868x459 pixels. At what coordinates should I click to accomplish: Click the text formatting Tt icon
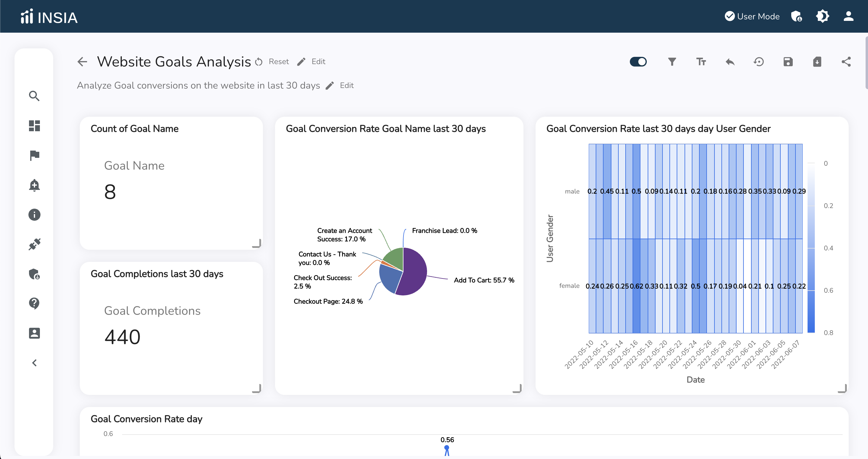701,62
